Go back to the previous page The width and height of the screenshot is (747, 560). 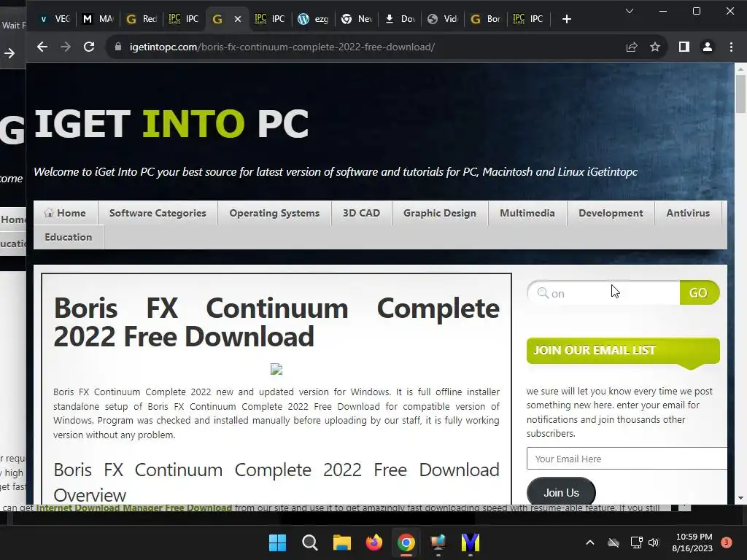[x=42, y=47]
